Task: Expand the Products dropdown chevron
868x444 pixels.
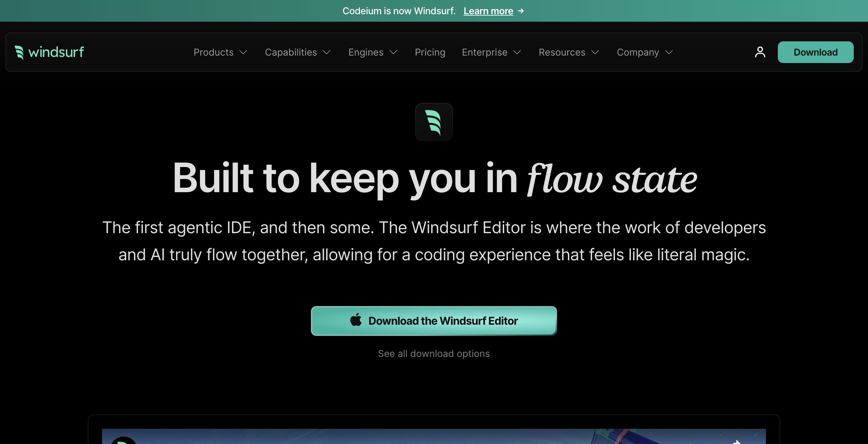Action: (x=243, y=53)
